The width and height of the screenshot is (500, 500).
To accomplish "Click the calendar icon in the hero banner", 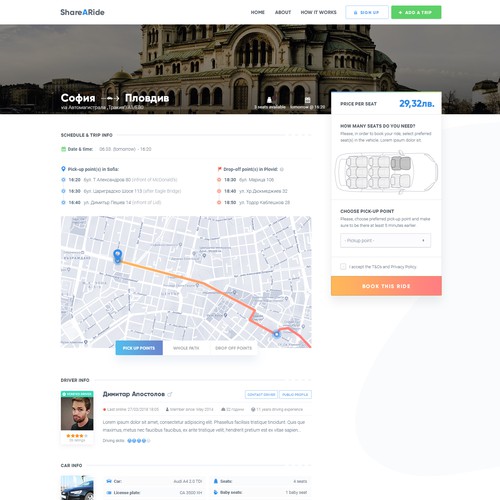I will [x=307, y=99].
